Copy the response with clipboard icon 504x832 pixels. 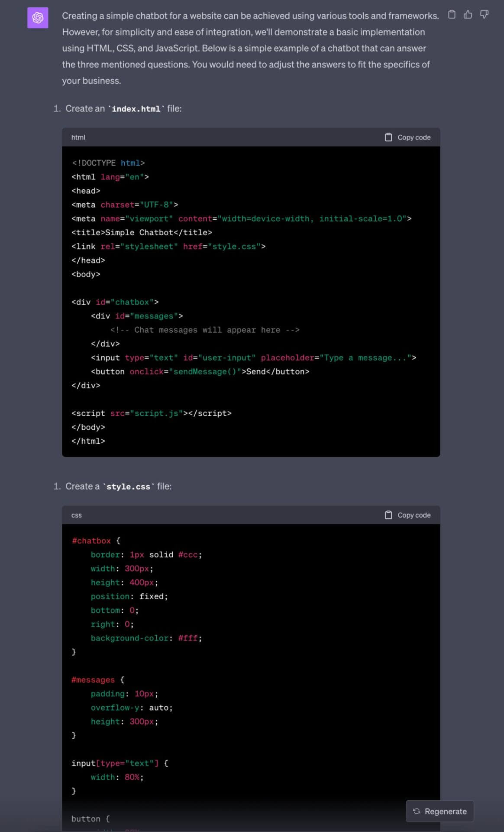pyautogui.click(x=452, y=14)
